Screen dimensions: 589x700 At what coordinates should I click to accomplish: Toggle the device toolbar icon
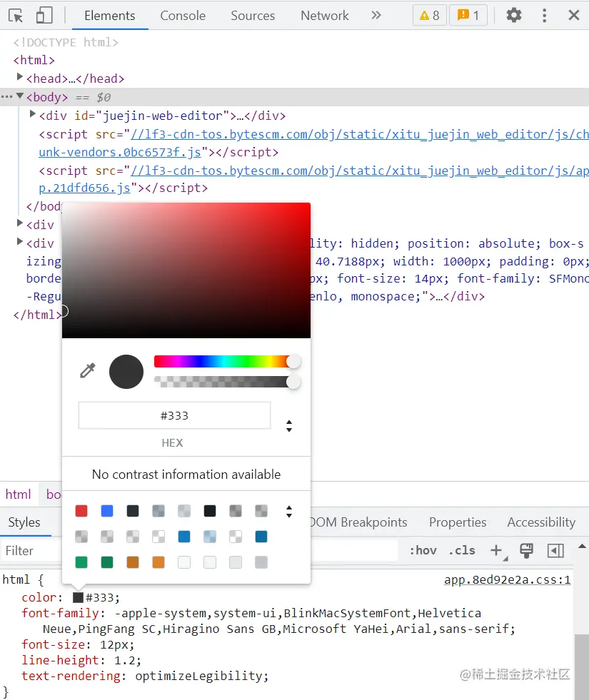pyautogui.click(x=44, y=15)
